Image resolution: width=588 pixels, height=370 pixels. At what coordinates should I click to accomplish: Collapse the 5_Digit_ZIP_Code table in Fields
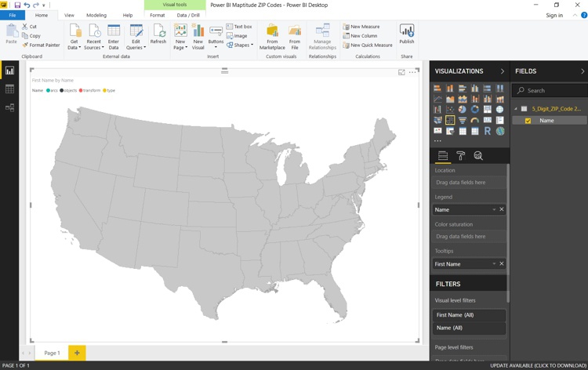tap(516, 109)
